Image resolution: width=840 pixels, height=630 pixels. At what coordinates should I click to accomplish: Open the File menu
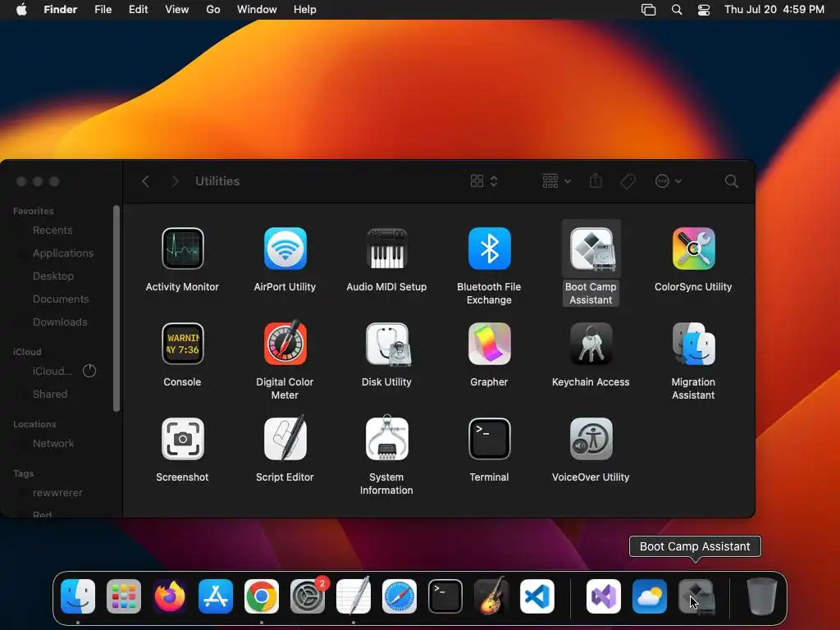(103, 10)
